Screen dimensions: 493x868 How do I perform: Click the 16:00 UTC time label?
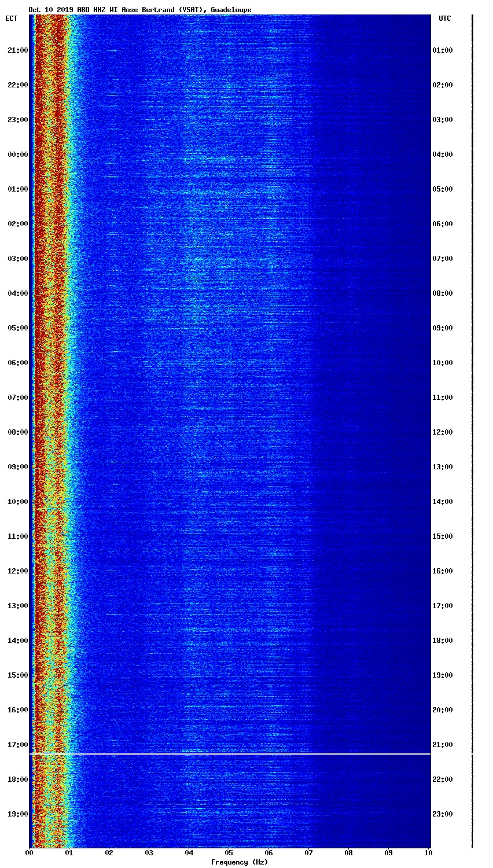point(443,571)
